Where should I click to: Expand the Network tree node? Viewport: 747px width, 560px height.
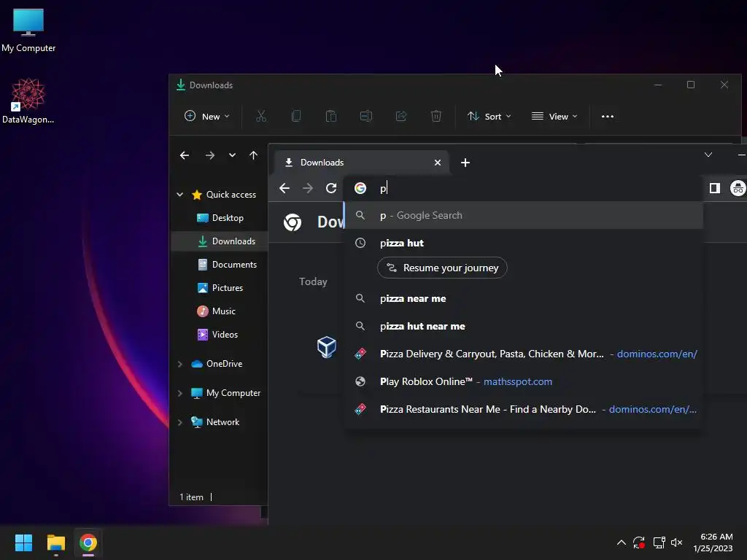pyautogui.click(x=180, y=422)
